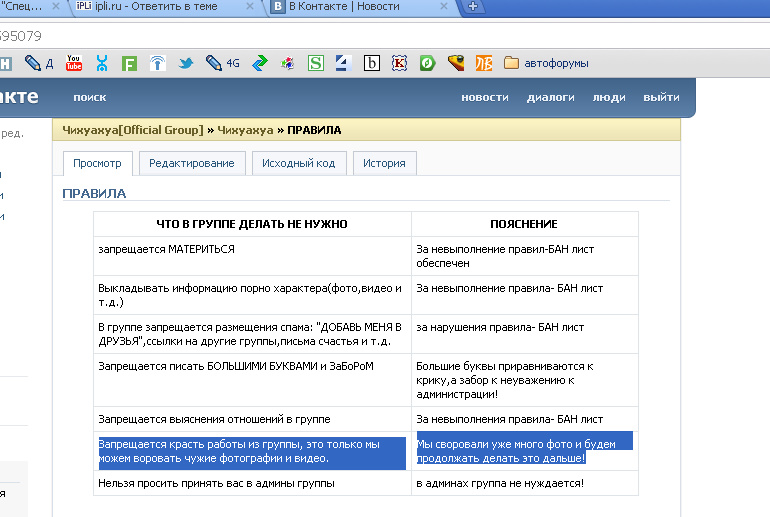Screen dimensions: 770x517
Task: Click новости in the header menu
Action: [485, 97]
